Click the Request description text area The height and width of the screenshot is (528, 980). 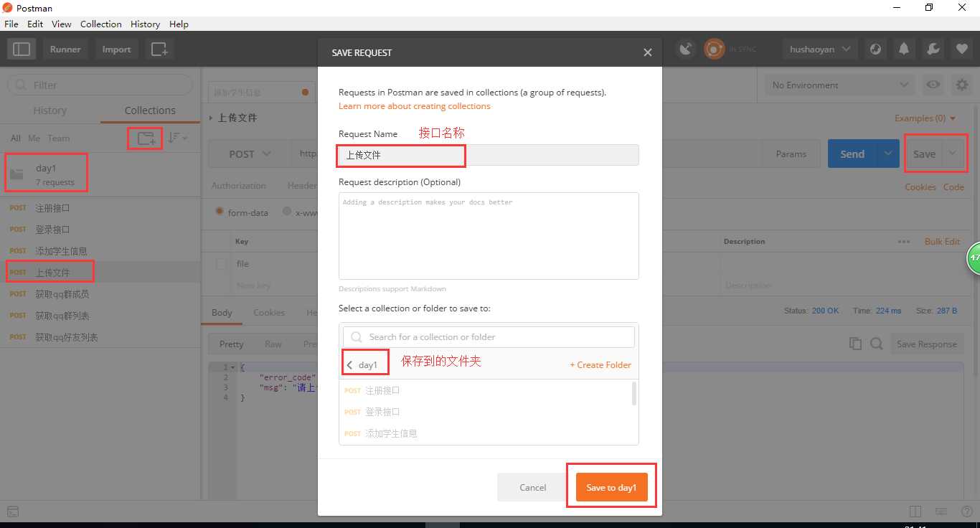[x=489, y=236]
